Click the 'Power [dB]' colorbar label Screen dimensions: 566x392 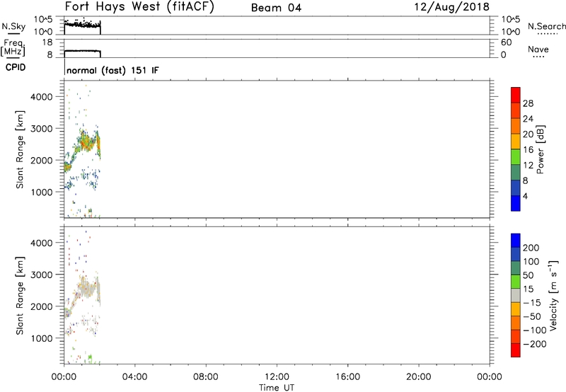[x=540, y=149]
